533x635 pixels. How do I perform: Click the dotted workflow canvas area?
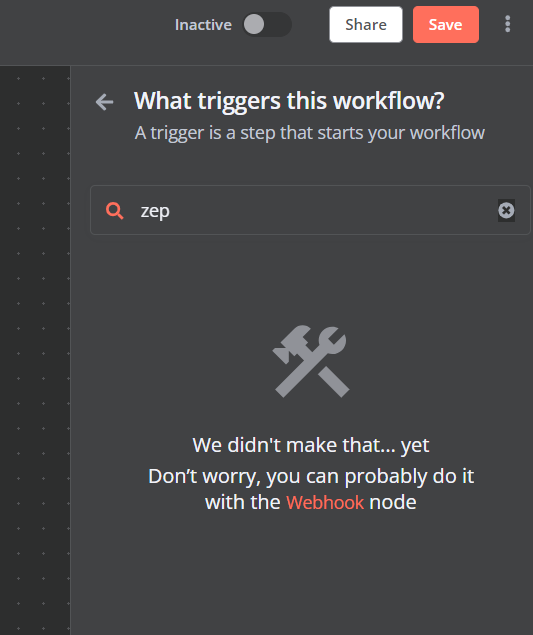click(35, 350)
